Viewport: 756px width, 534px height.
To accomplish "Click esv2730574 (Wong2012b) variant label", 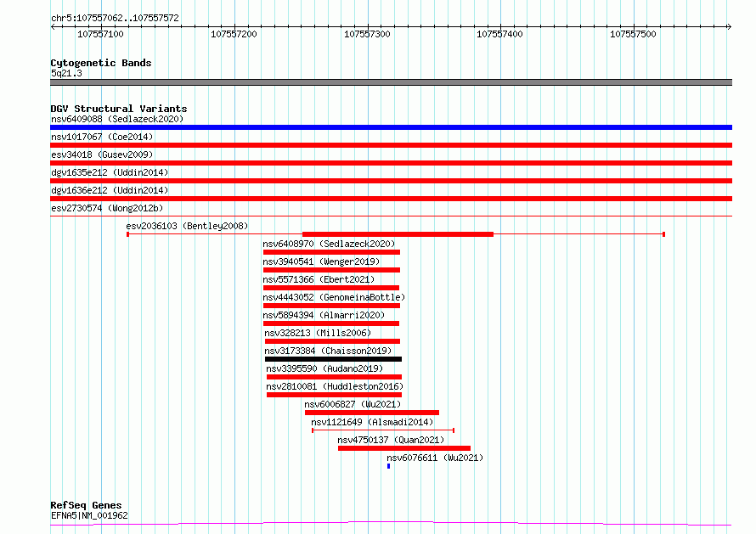I will [x=107, y=208].
